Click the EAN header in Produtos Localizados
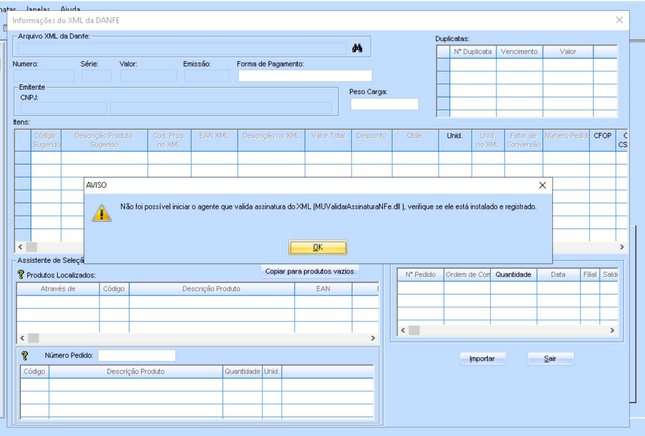645x436 pixels. coord(323,289)
